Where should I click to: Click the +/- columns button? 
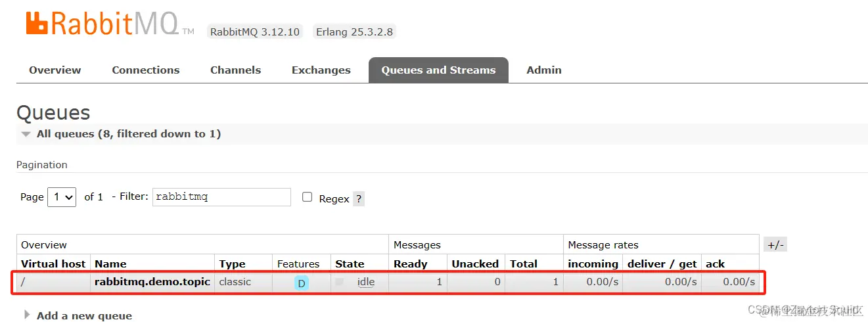[775, 244]
